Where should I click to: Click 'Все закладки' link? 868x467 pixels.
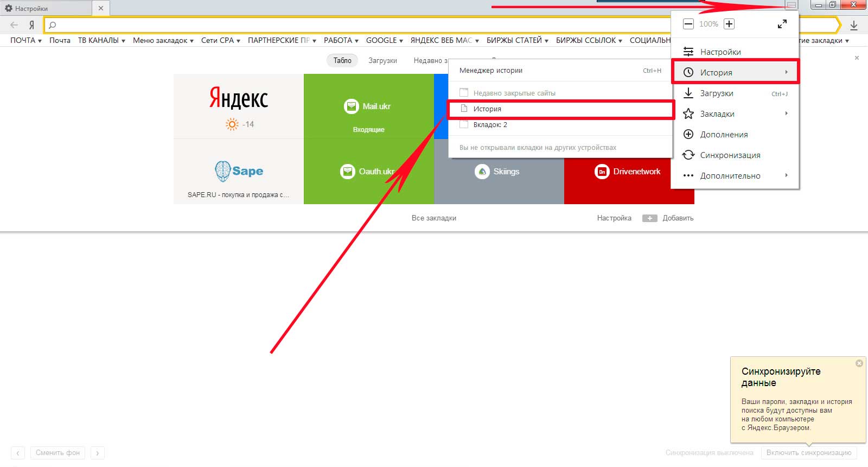[433, 218]
